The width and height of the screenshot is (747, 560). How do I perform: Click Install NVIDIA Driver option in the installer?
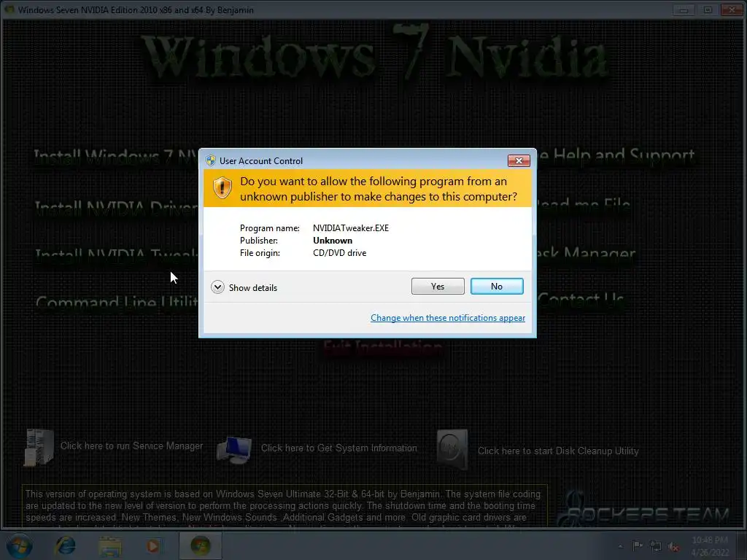[116, 208]
